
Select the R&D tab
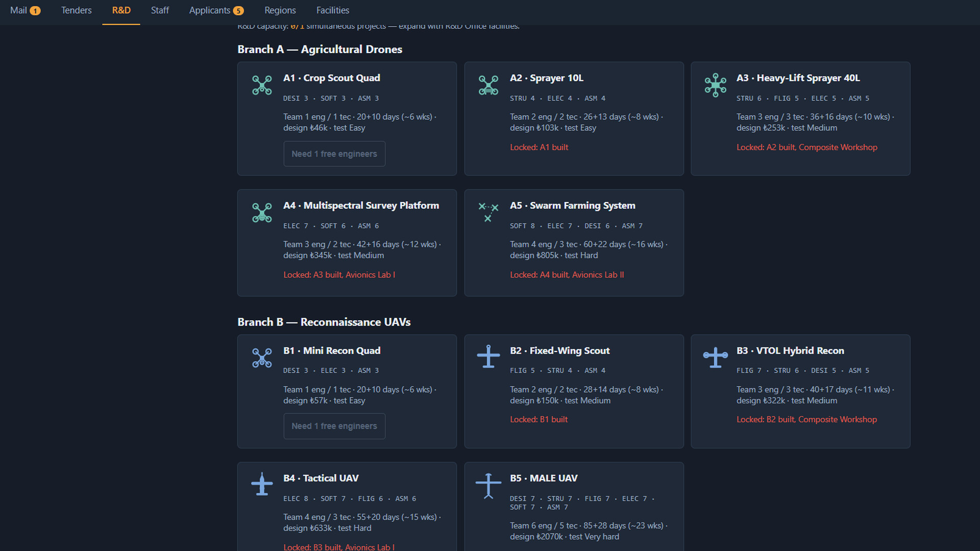pos(121,10)
